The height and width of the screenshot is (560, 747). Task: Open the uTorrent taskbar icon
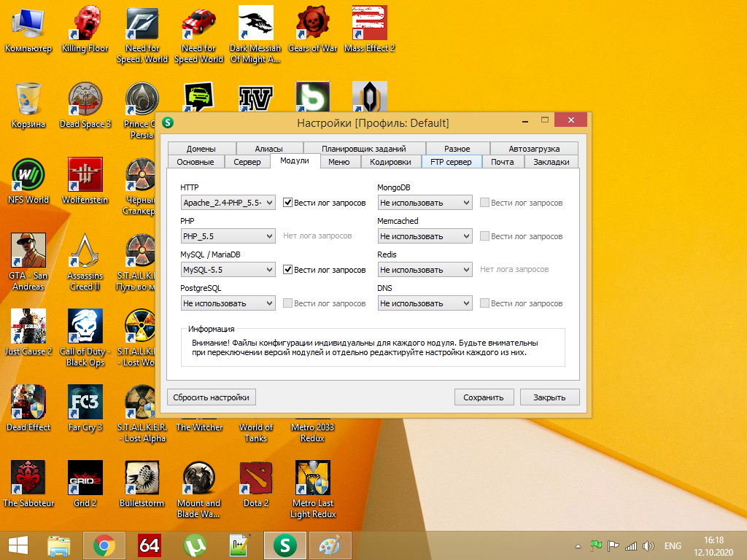(194, 545)
